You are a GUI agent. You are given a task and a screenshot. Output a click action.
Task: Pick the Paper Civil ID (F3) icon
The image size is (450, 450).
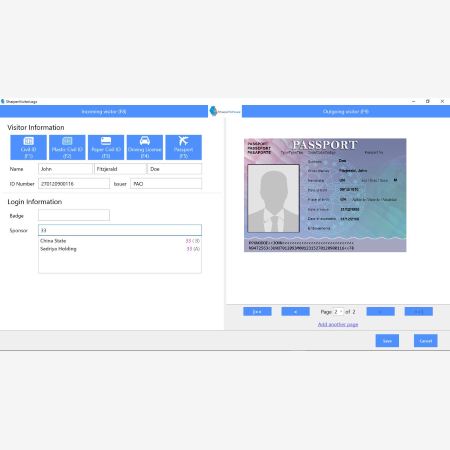106,141
